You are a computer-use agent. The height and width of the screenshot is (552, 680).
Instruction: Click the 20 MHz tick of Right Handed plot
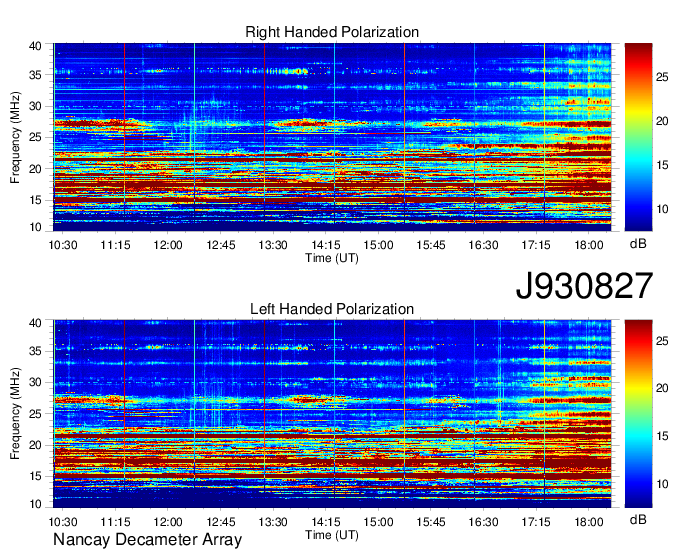coord(35,169)
